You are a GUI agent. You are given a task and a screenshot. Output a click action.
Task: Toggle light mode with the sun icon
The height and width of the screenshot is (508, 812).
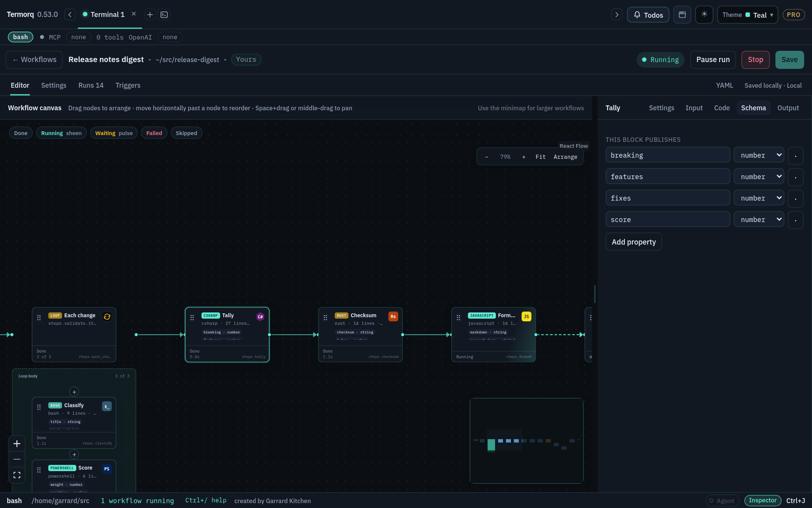point(704,15)
